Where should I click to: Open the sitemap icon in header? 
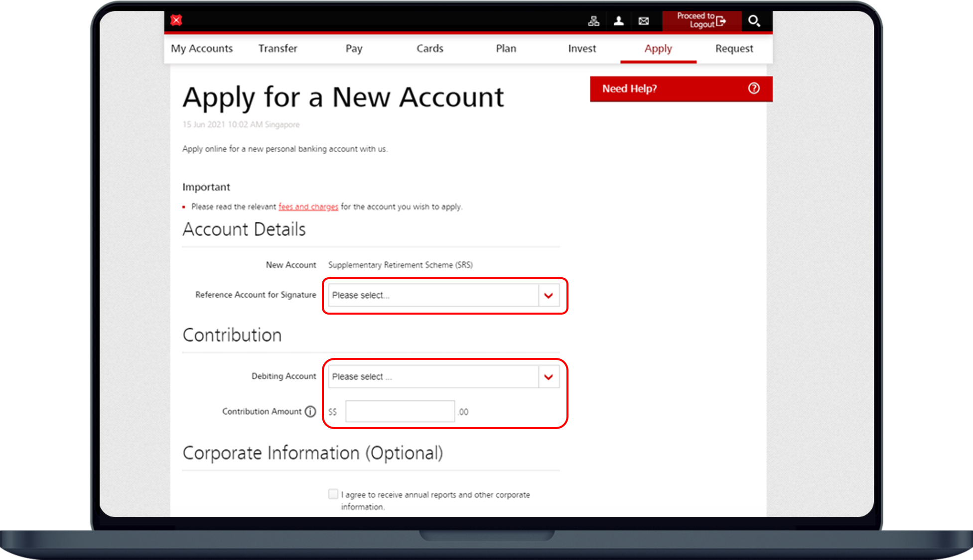pyautogui.click(x=593, y=21)
